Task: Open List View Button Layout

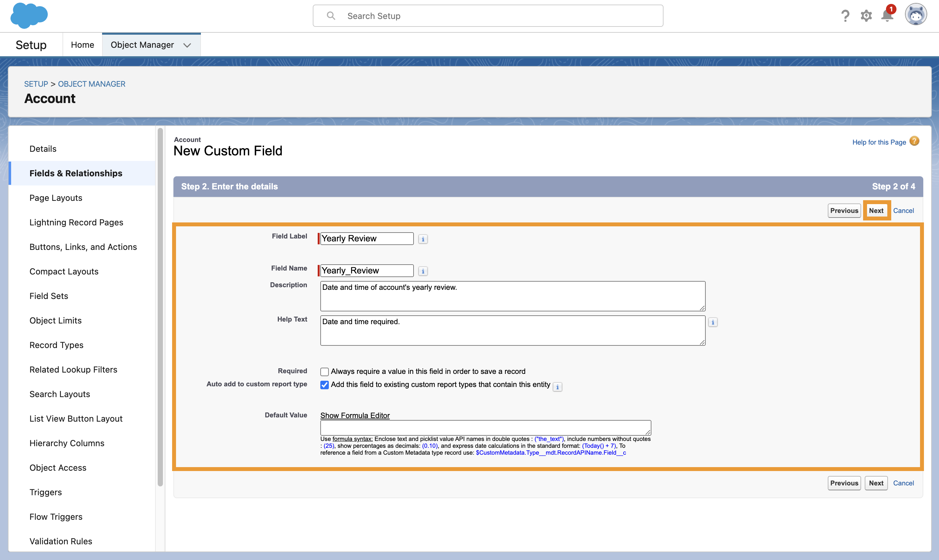Action: coord(76,418)
